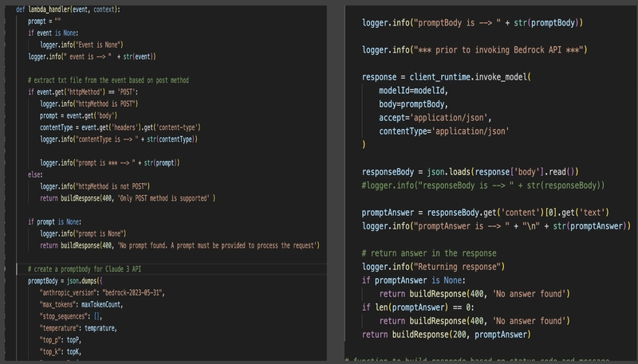Click 'if prompt is None:' line

pyautogui.click(x=54, y=221)
